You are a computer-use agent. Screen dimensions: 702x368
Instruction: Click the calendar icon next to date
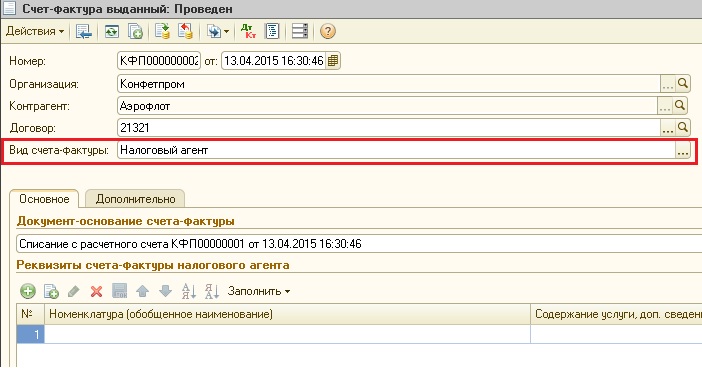pyautogui.click(x=332, y=60)
